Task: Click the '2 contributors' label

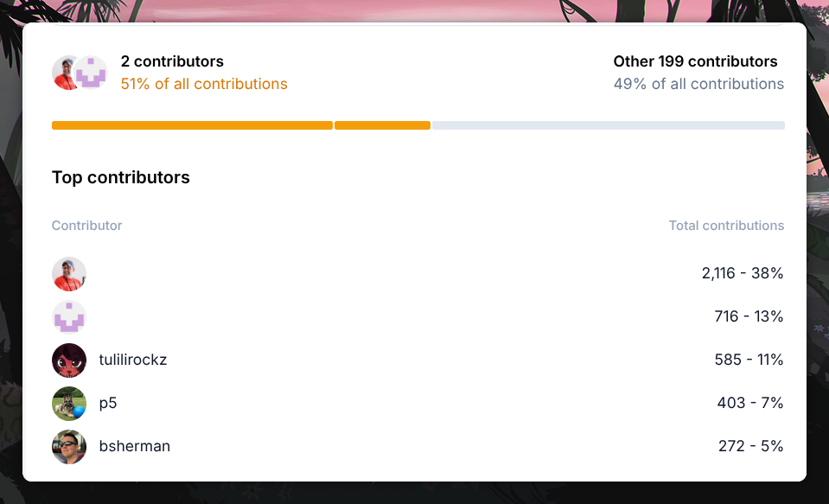Action: point(172,61)
